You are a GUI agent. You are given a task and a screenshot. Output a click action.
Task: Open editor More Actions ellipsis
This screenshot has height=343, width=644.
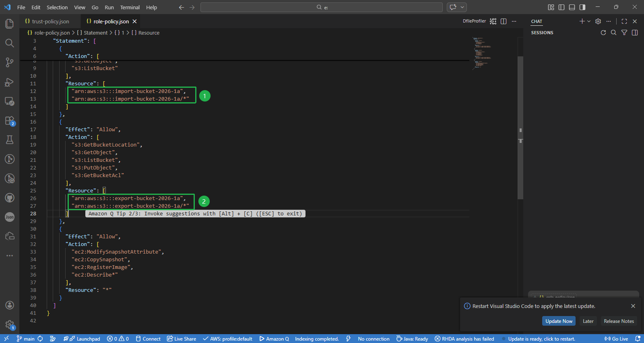click(514, 21)
